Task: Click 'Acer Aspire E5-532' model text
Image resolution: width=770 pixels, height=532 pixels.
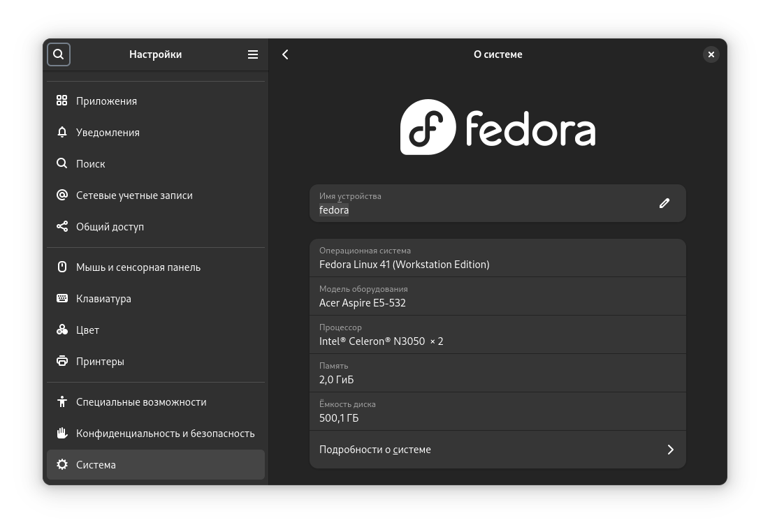Action: tap(363, 303)
